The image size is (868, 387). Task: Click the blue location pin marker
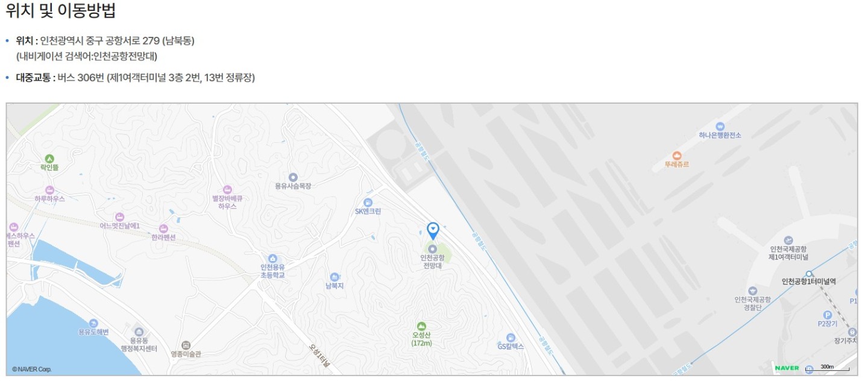433,230
